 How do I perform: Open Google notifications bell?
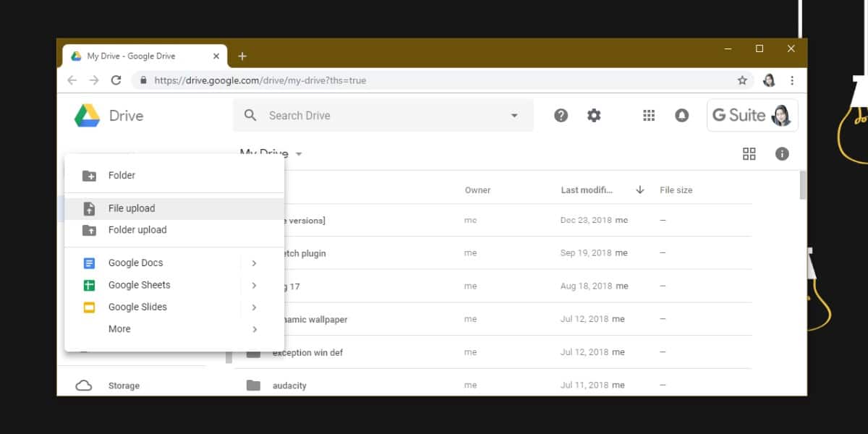click(681, 115)
